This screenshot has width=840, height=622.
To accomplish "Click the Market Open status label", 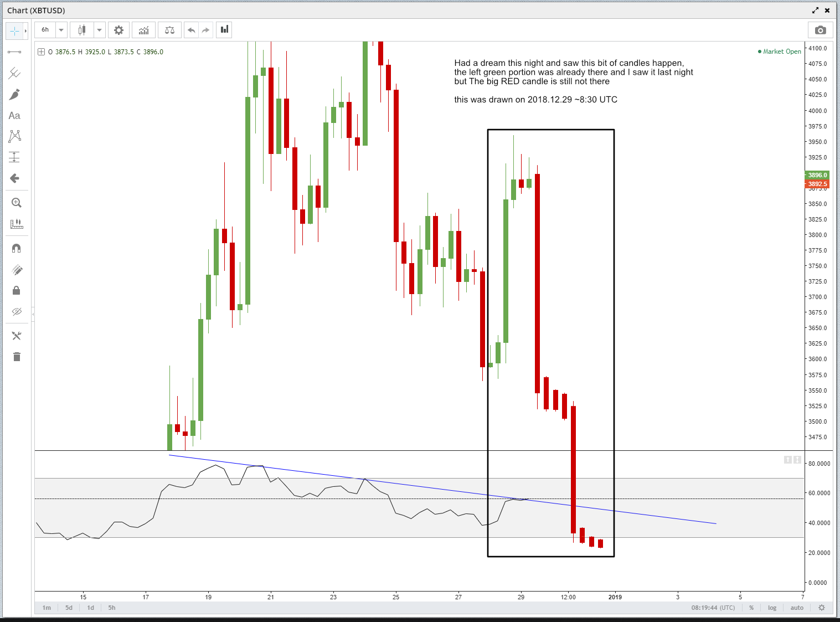I will (780, 52).
